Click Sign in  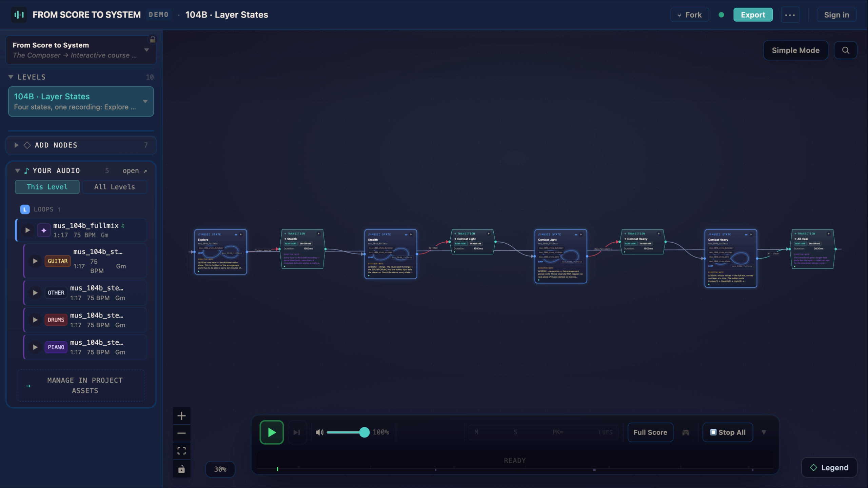(836, 15)
